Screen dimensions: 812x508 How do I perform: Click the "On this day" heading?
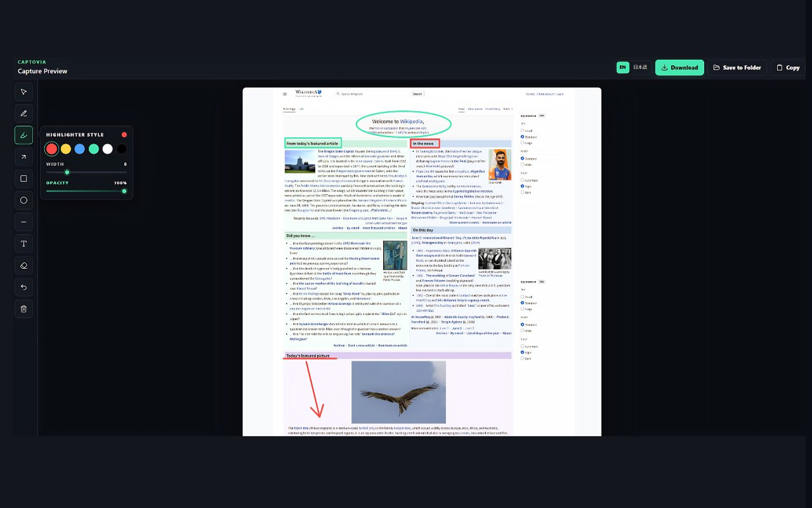(422, 230)
